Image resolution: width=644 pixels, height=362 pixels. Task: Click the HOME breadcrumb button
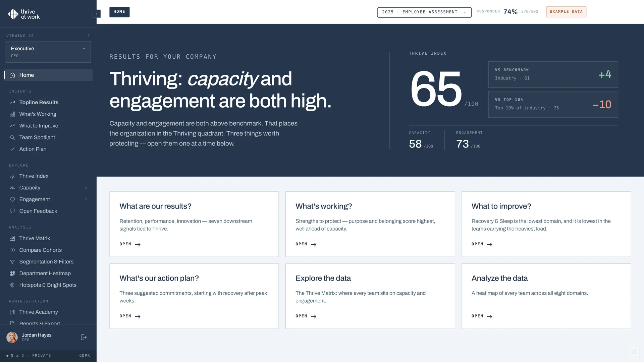(119, 12)
